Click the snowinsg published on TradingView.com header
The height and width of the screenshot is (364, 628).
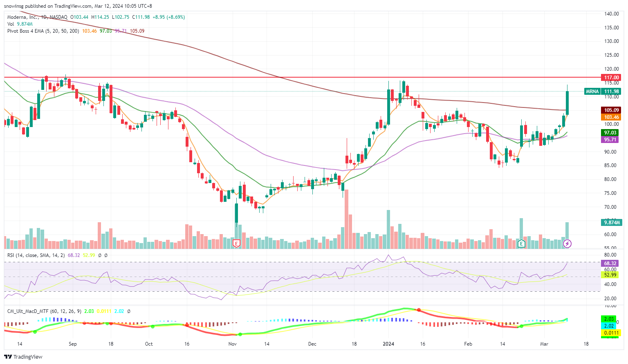pos(78,6)
